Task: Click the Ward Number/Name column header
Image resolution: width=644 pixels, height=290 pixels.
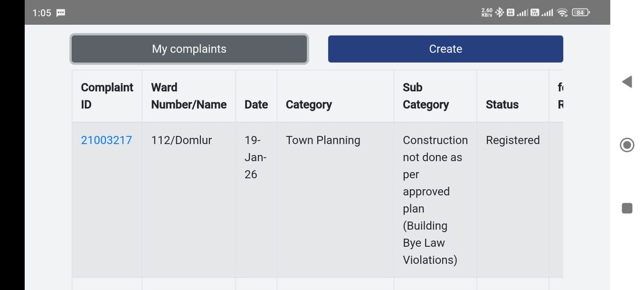Action: coord(189,96)
